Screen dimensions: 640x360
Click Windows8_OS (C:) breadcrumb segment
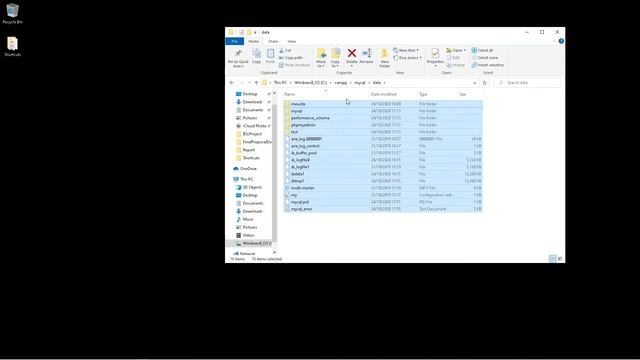point(311,83)
